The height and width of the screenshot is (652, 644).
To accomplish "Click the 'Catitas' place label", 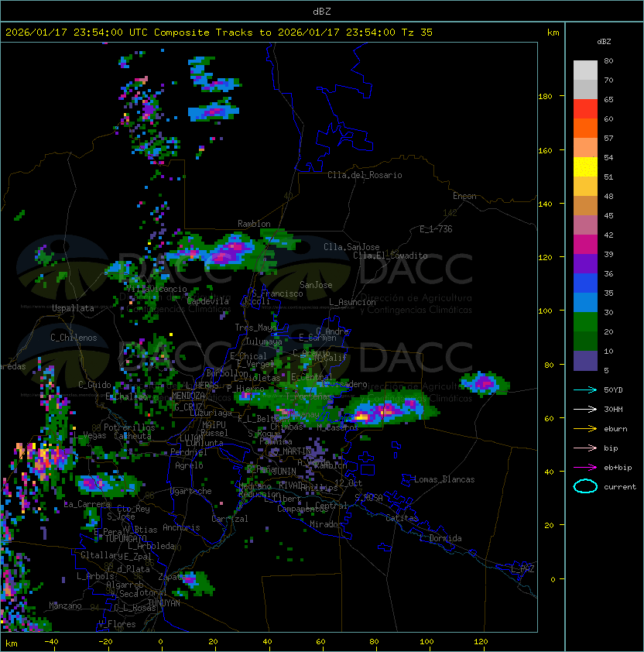I will 402,518.
